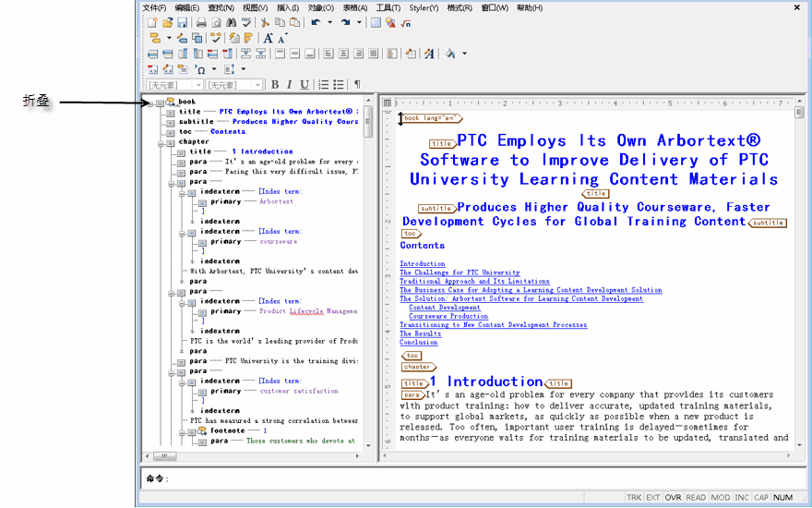
Task: Open Find with the binoculars icon
Action: pos(232,23)
